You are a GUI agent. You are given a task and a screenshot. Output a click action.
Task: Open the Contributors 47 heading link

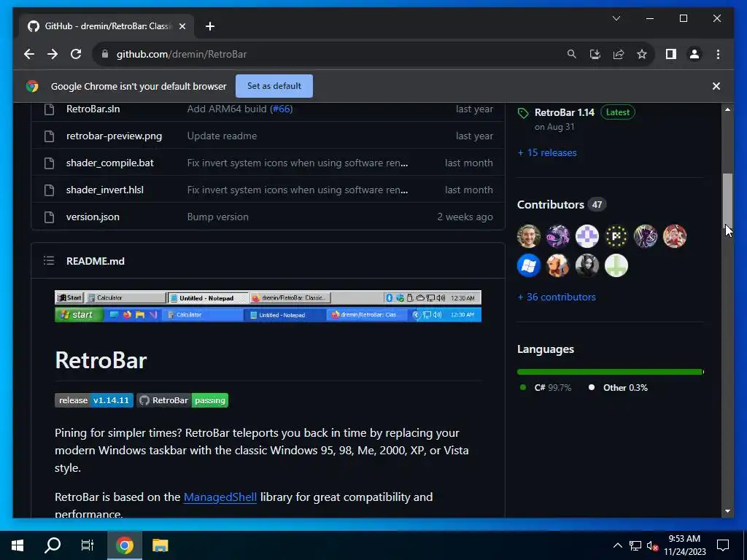point(561,205)
